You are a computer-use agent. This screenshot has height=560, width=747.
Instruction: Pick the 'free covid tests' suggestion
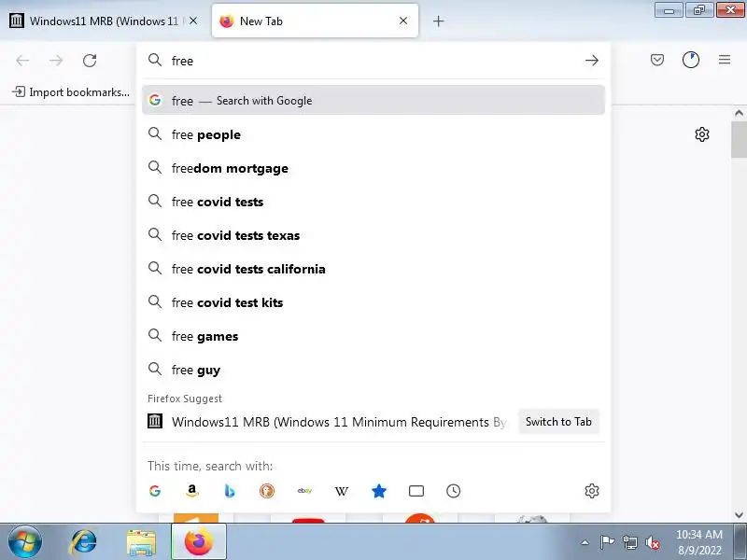(373, 202)
